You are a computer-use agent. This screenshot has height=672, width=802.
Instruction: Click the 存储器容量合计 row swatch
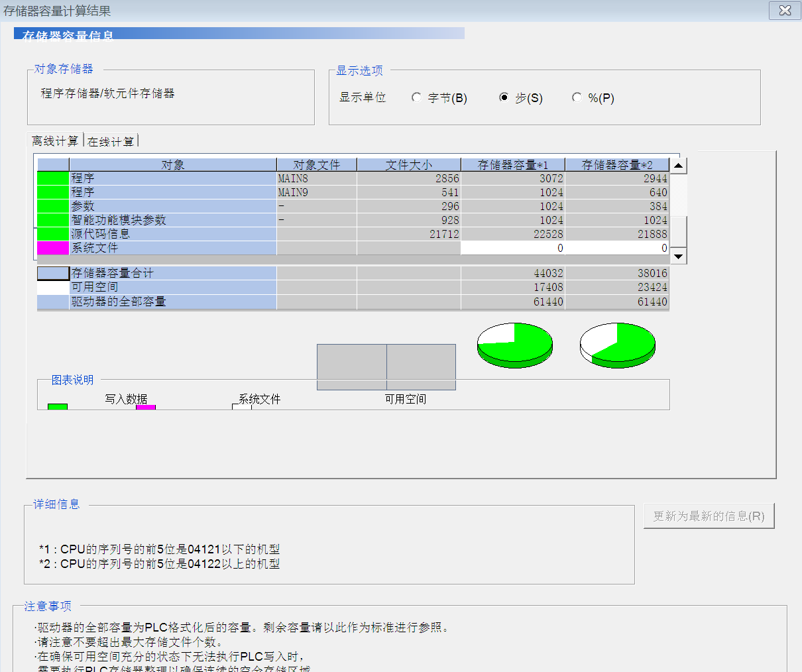click(53, 273)
